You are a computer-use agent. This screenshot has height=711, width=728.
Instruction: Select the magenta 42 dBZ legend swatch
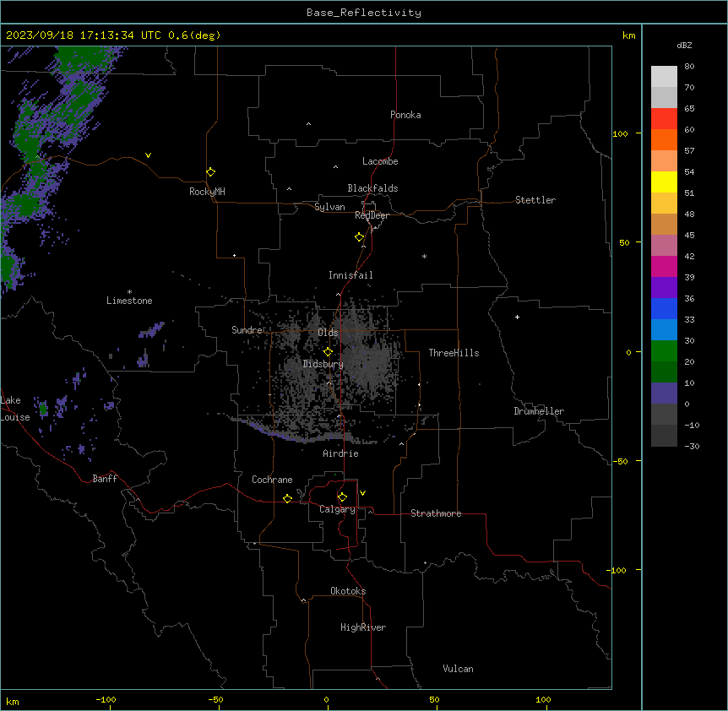point(664,266)
